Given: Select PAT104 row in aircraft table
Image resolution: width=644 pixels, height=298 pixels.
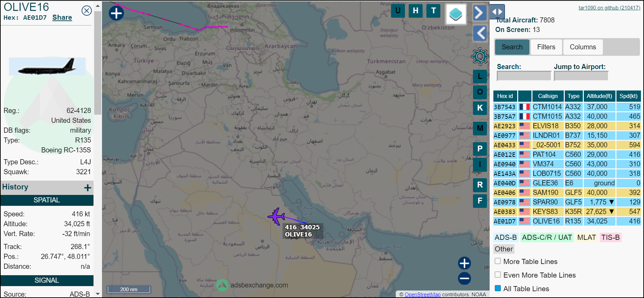Looking at the screenshot, I should click(x=567, y=154).
